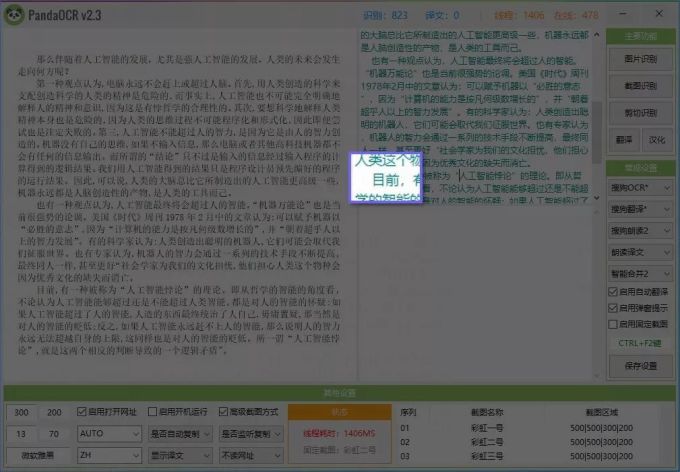Select screenshot row 03 彩虹三号
Screen dimensions: 680x472
click(x=527, y=456)
